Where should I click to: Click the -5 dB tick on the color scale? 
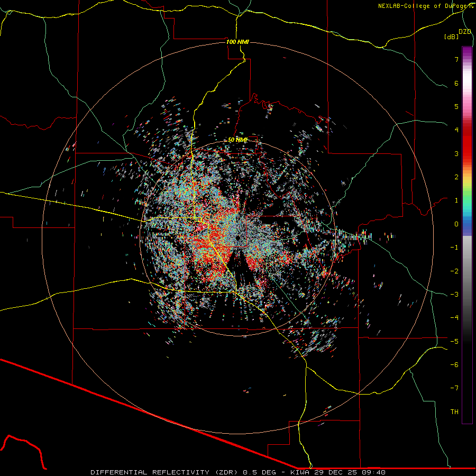click(x=454, y=341)
